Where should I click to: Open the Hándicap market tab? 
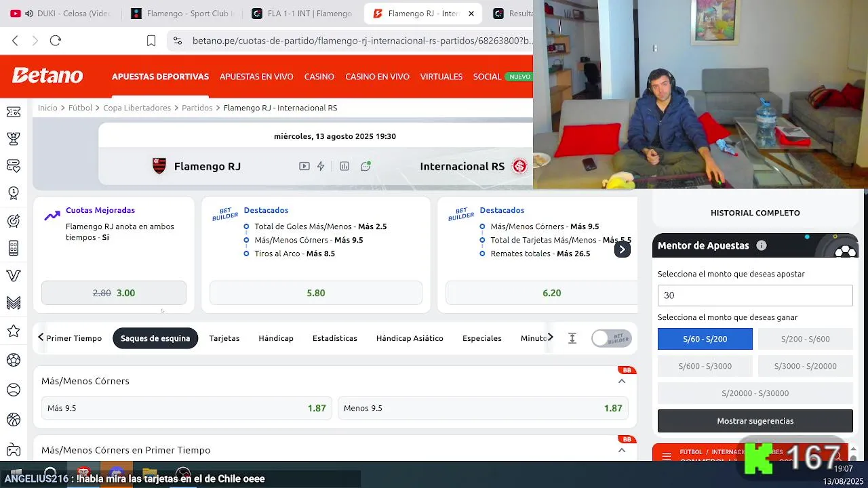point(276,338)
